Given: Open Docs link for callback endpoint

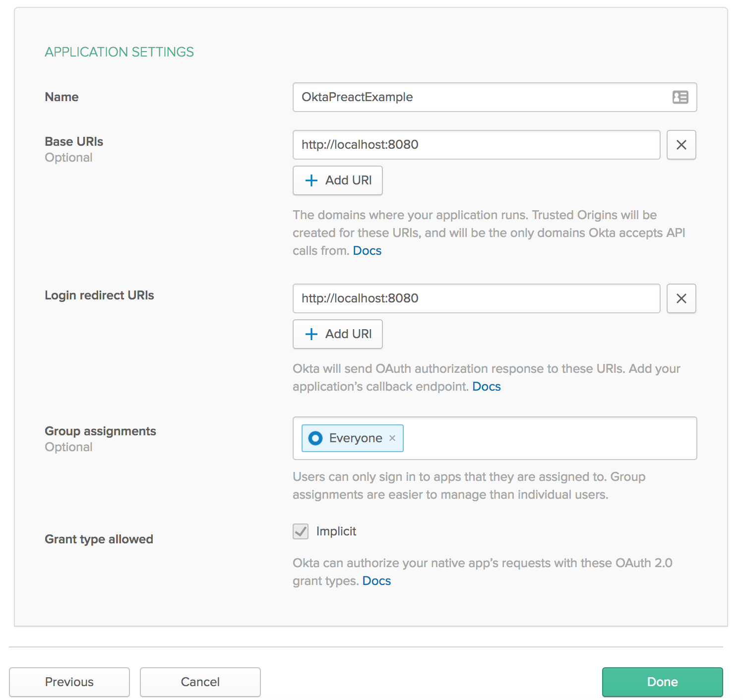Looking at the screenshot, I should pos(486,387).
